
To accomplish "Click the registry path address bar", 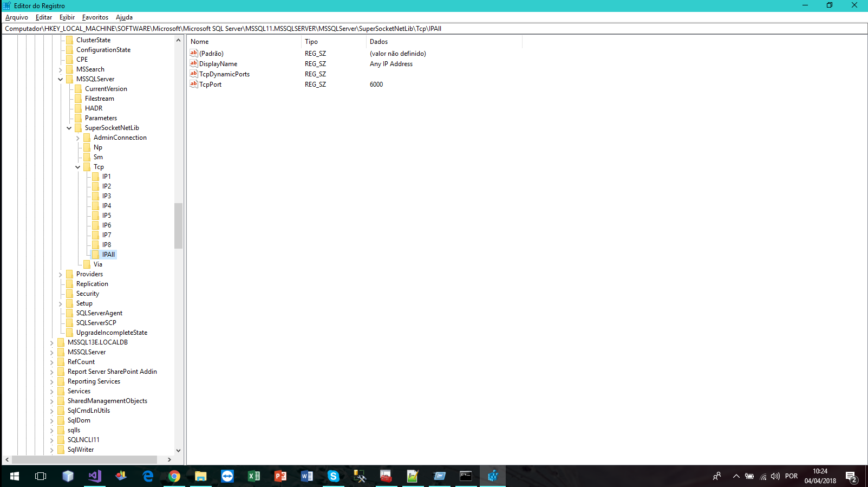I will tap(434, 29).
